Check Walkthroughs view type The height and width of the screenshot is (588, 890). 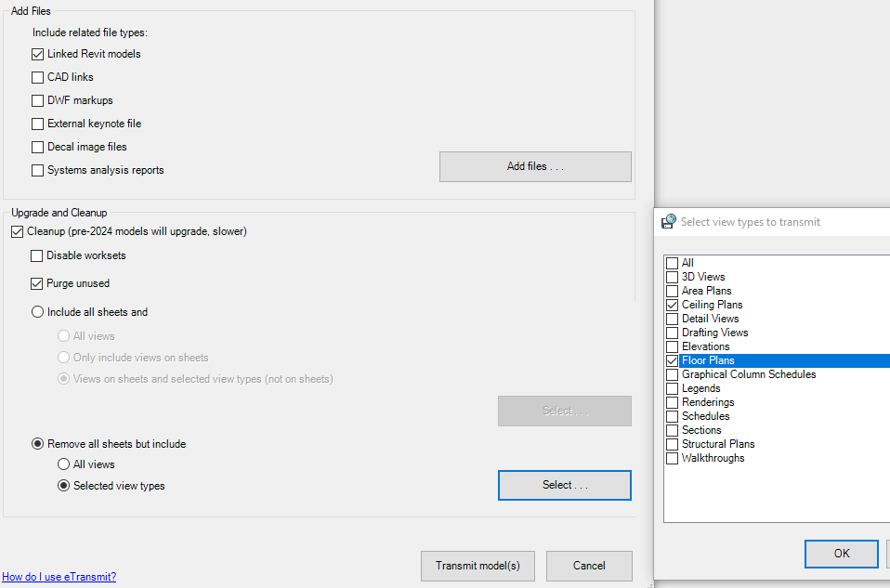[672, 459]
